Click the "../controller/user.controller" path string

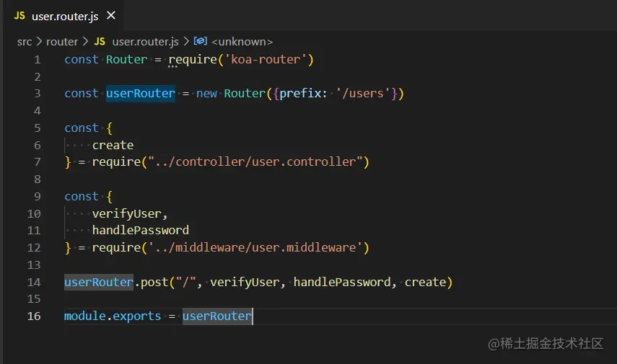click(255, 162)
